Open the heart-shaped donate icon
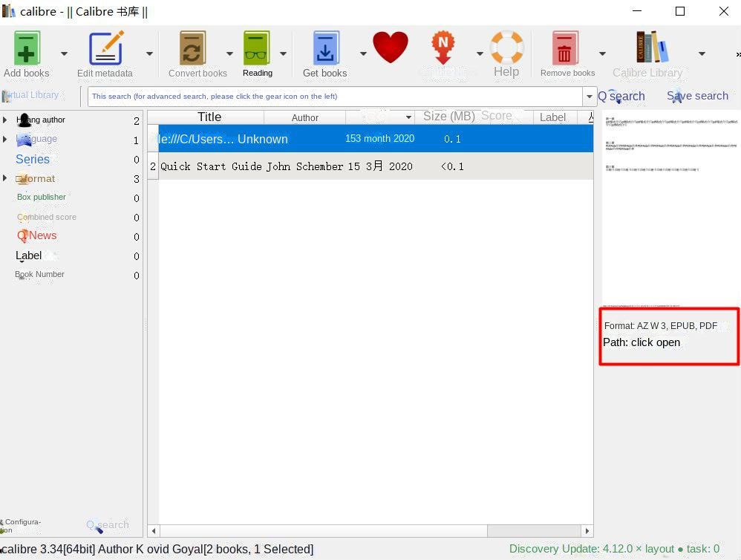Image resolution: width=741 pixels, height=560 pixels. (391, 46)
